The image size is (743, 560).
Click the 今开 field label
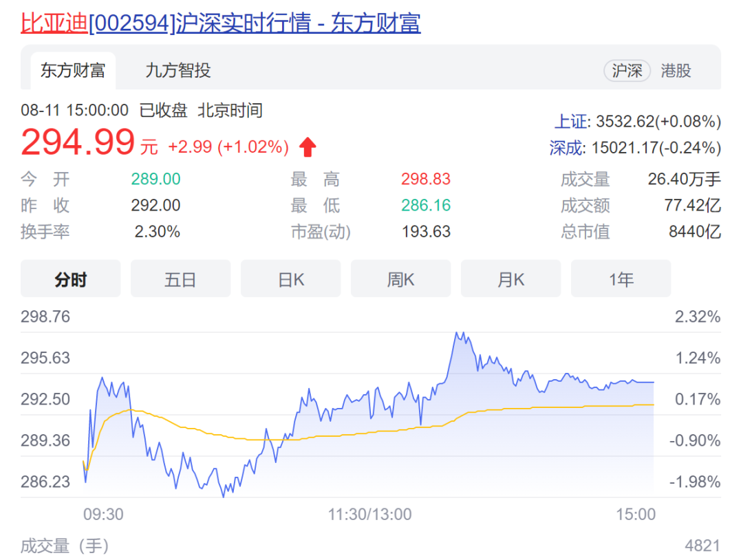pos(45,179)
